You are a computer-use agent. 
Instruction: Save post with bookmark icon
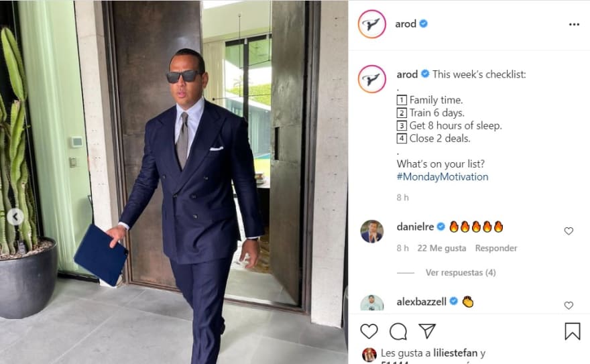pos(573,331)
